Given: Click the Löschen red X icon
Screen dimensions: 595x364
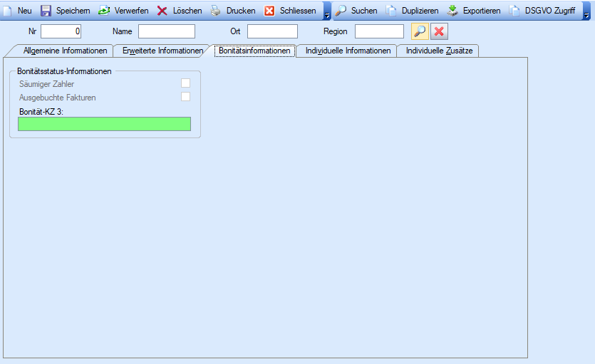Looking at the screenshot, I should (162, 11).
